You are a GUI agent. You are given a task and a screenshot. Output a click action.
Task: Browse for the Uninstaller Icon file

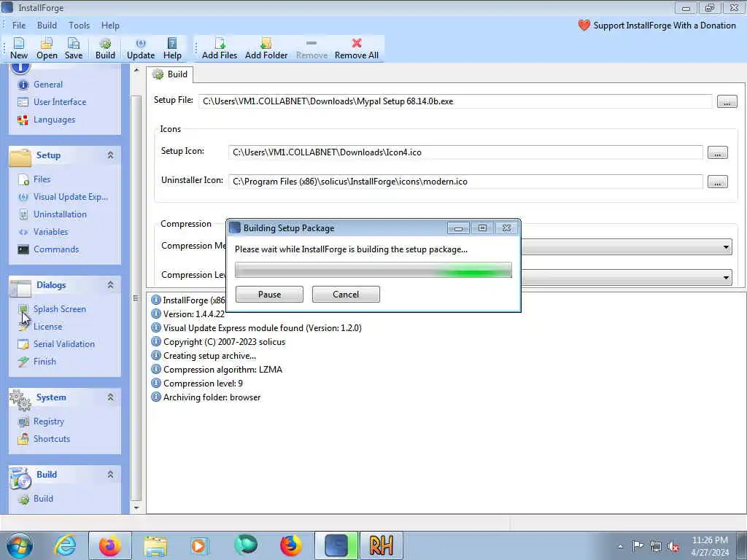tap(718, 182)
